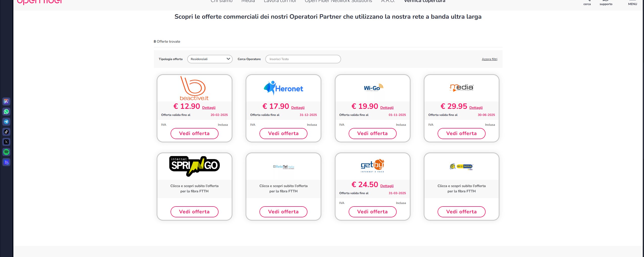Open WhatsApp from the sidebar
This screenshot has width=644, height=257.
tap(6, 112)
